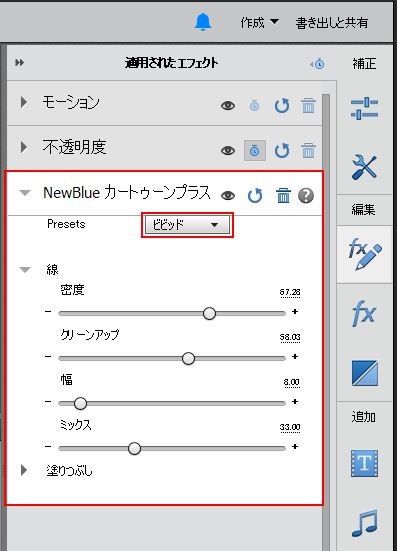This screenshot has width=397, height=551.
Task: Open the Effects fx icon
Action: pos(364,313)
